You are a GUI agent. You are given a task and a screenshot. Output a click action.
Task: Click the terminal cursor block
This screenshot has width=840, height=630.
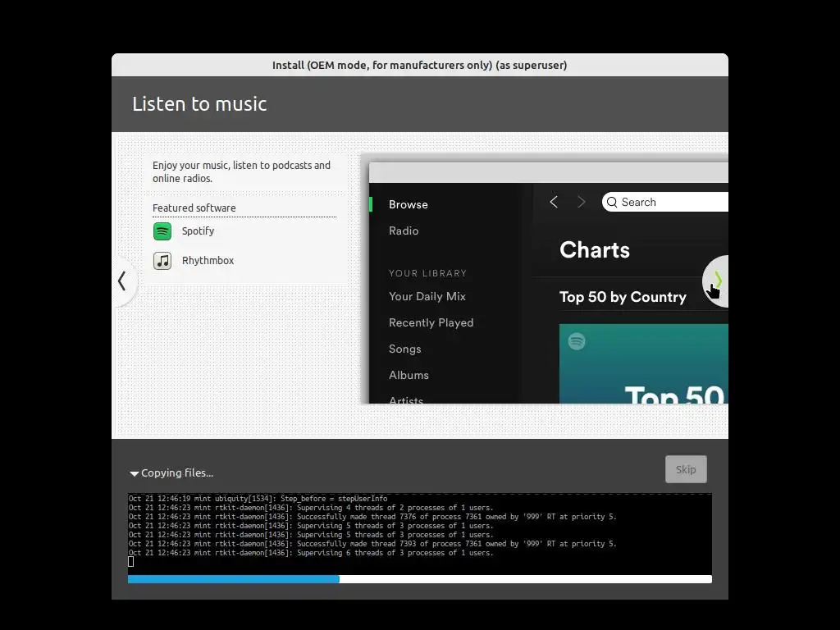(x=130, y=562)
